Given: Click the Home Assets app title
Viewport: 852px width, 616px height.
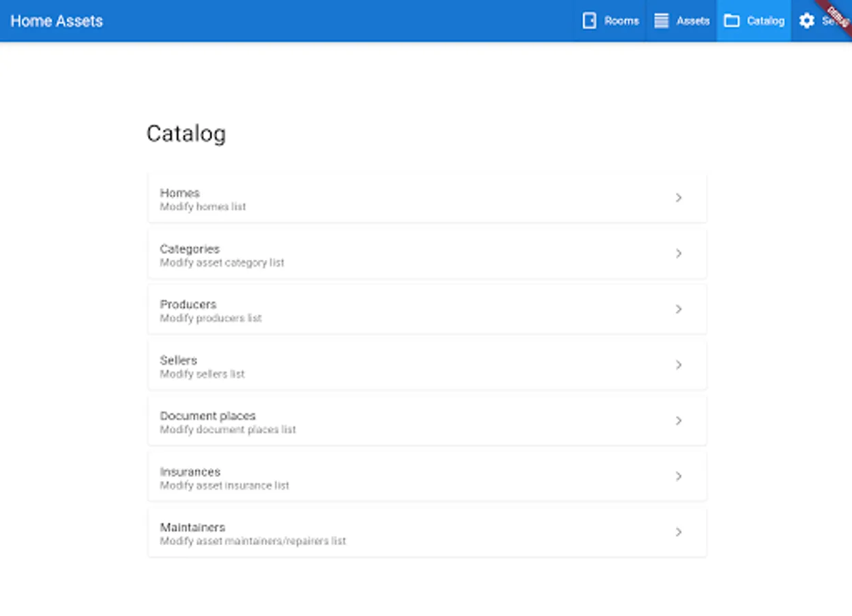Looking at the screenshot, I should 57,21.
